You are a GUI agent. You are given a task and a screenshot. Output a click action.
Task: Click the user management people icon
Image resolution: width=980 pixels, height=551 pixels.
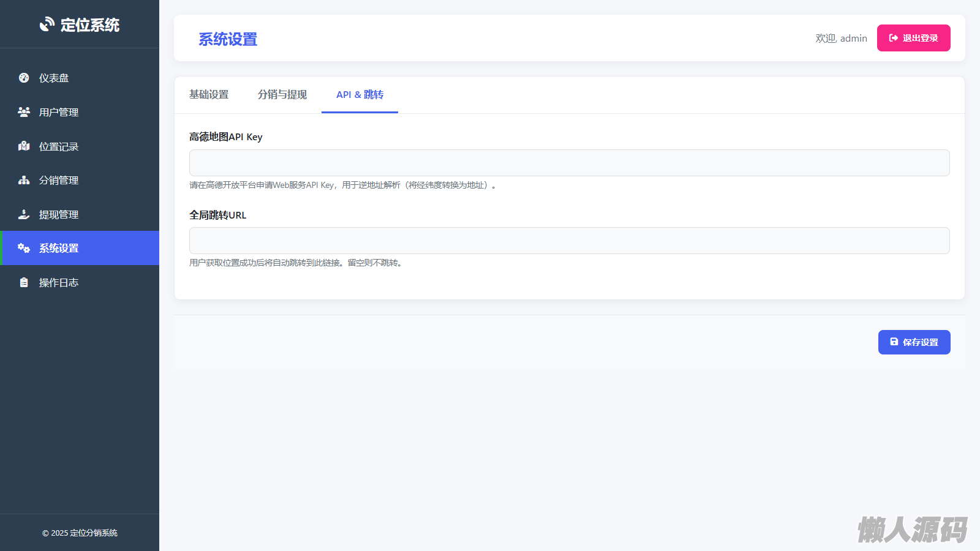click(24, 112)
